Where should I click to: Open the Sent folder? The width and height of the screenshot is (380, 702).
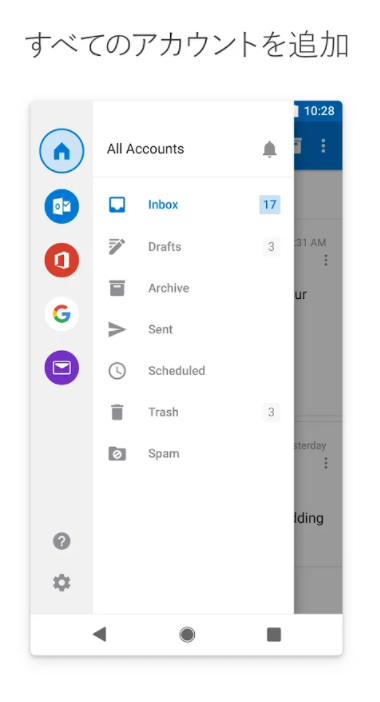tap(193, 330)
